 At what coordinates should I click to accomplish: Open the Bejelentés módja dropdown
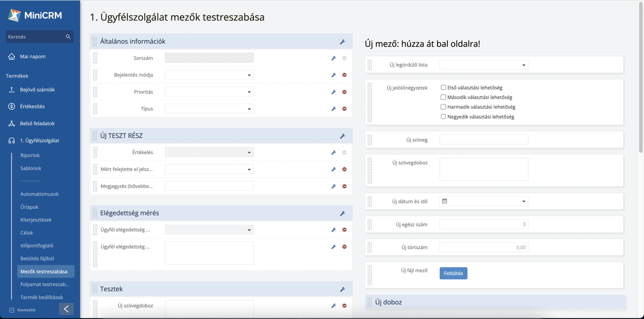[x=209, y=75]
